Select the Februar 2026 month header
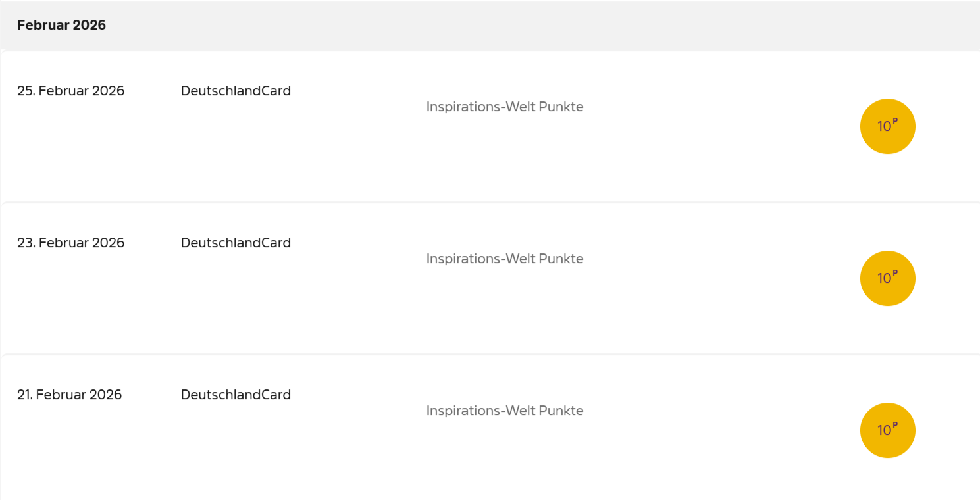 tap(61, 25)
